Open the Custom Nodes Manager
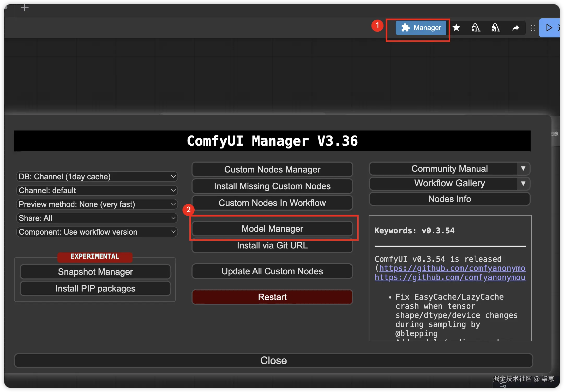This screenshot has width=564, height=392. [x=272, y=169]
